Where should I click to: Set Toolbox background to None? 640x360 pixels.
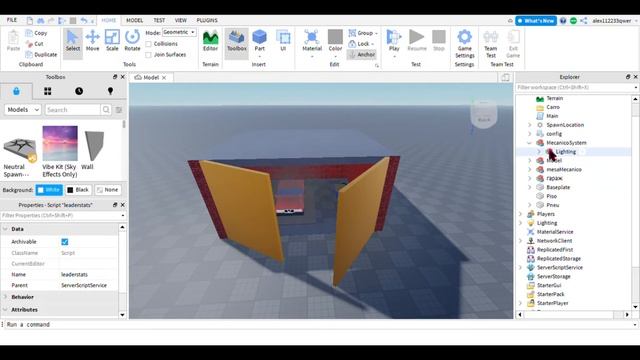click(107, 190)
